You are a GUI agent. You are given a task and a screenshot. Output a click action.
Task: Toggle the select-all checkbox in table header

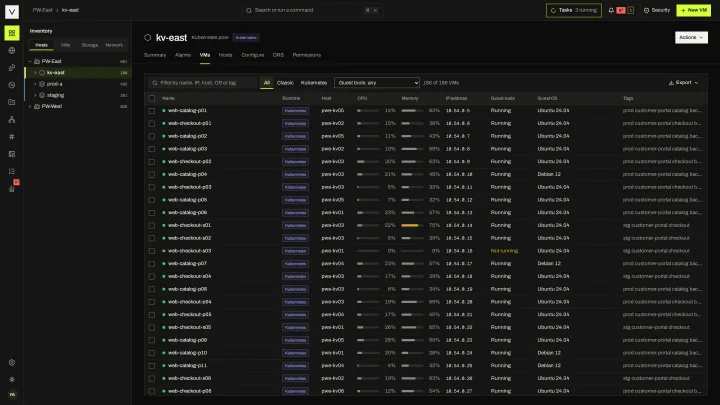pos(152,98)
